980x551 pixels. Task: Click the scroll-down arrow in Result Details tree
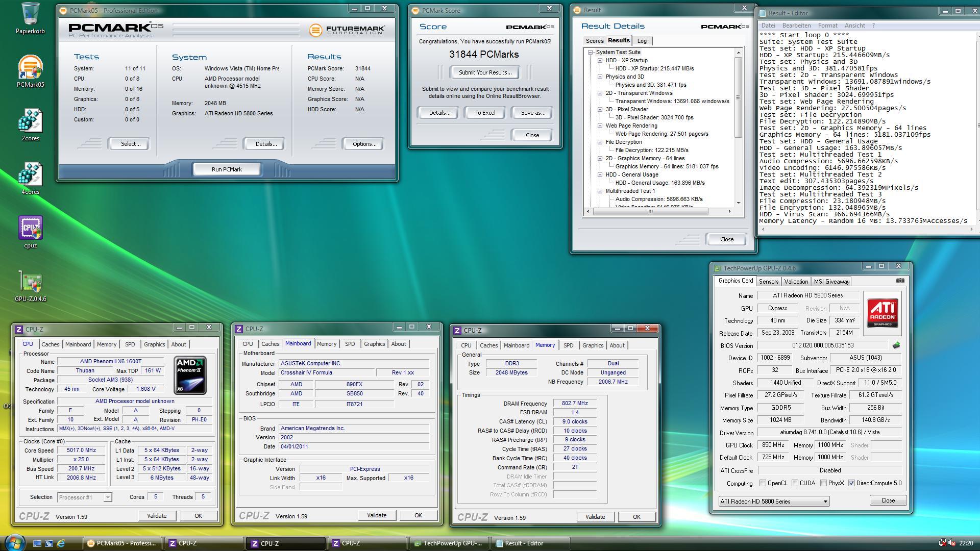pyautogui.click(x=738, y=203)
